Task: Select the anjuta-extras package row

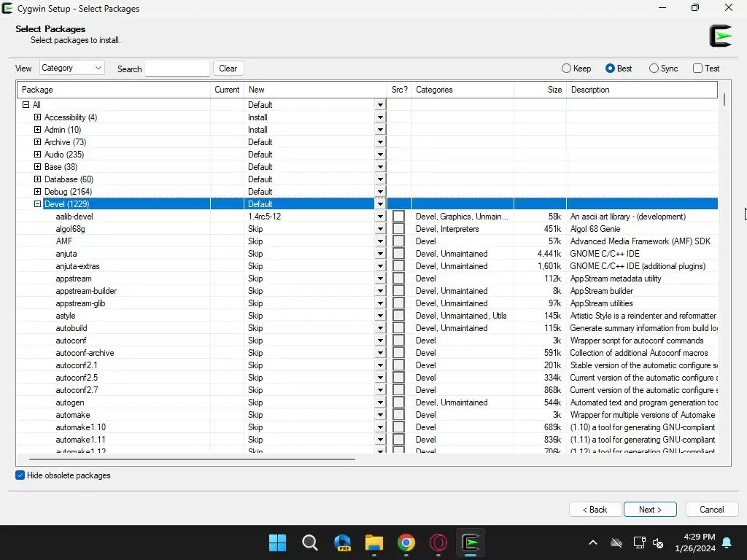Action: [368, 265]
